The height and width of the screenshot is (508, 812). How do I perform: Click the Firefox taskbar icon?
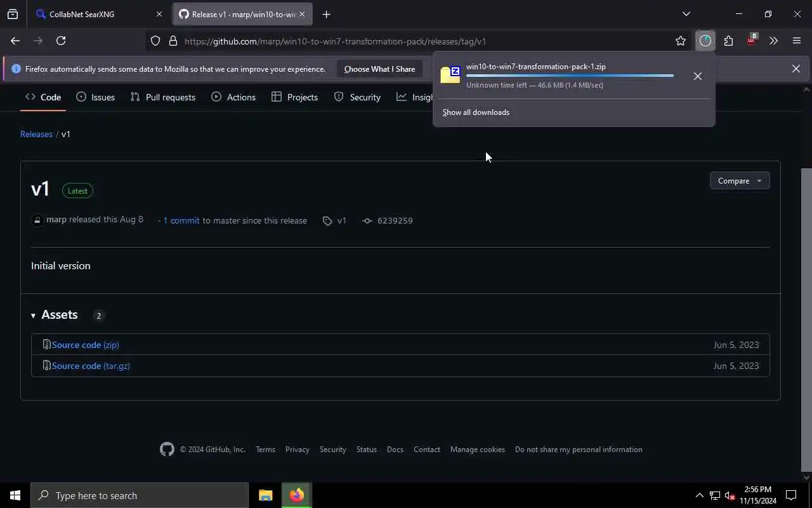(x=296, y=495)
